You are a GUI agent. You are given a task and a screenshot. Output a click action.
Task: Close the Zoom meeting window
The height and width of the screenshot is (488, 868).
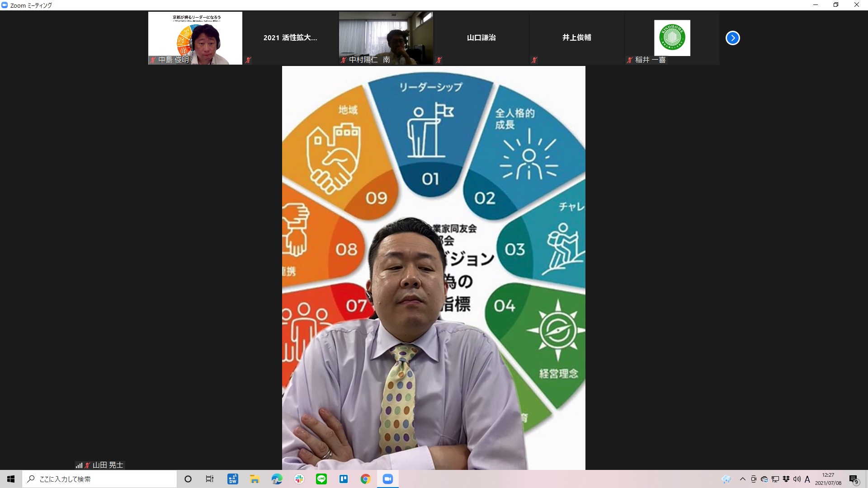pos(857,5)
